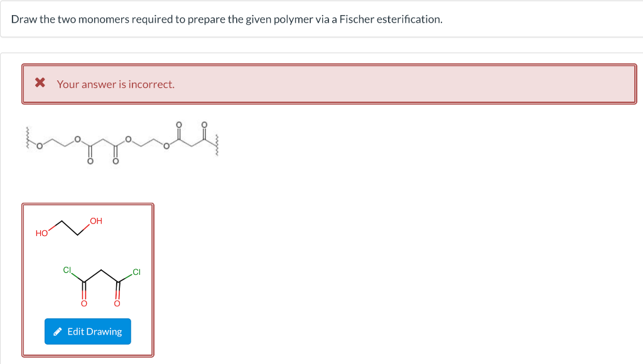643x364 pixels.
Task: Select the red HO label on the diol
Action: [x=43, y=232]
